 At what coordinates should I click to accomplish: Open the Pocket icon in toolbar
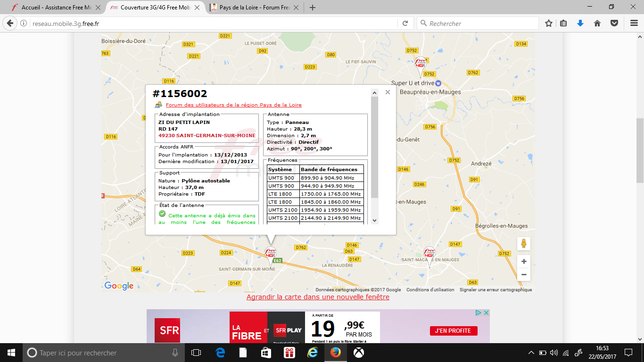point(614,23)
